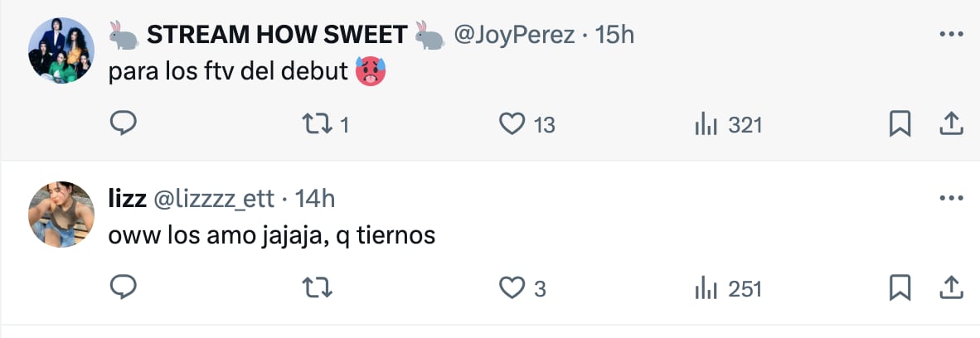
Task: Reply to lizz's tweet
Action: coord(123,287)
